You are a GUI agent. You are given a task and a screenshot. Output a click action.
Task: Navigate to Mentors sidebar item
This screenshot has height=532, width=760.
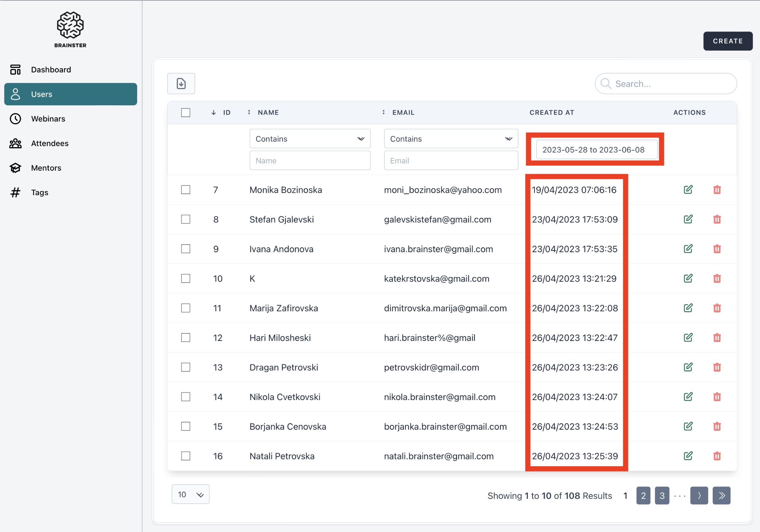pyautogui.click(x=46, y=168)
